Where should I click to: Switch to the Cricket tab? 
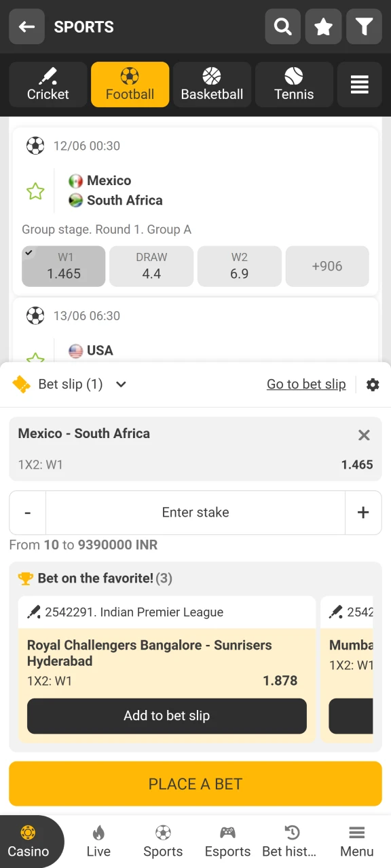[47, 84]
